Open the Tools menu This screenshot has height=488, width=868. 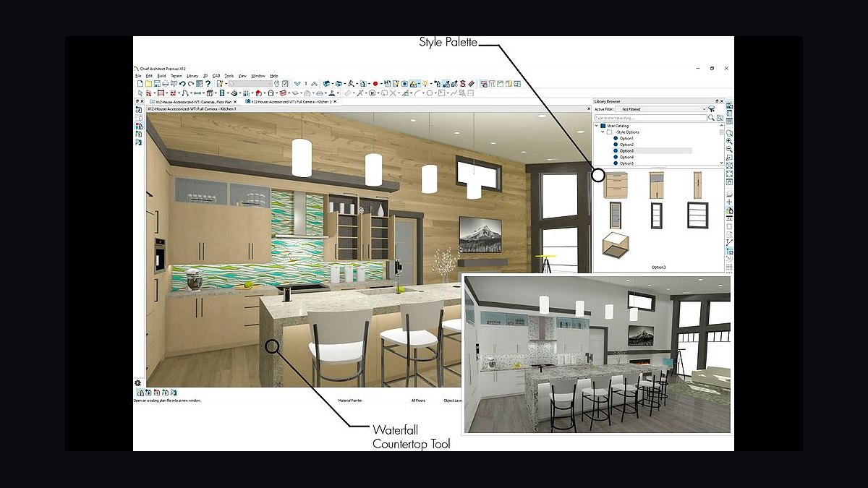(x=229, y=76)
